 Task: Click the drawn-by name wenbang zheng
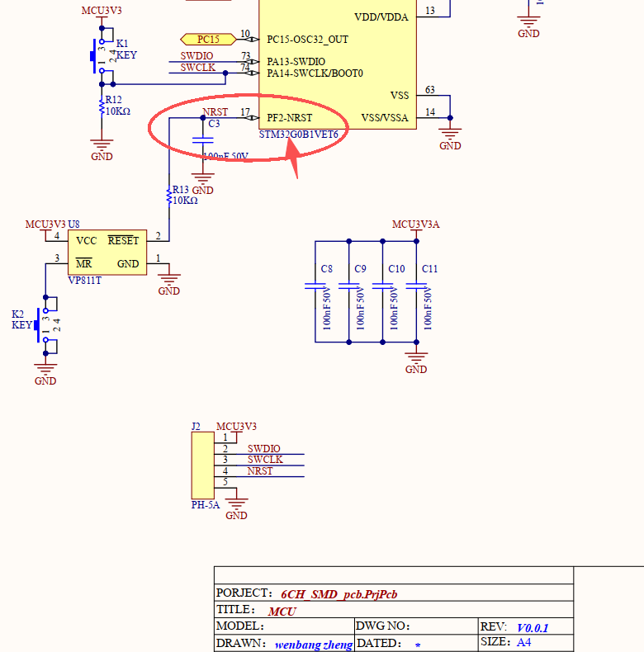tap(314, 645)
